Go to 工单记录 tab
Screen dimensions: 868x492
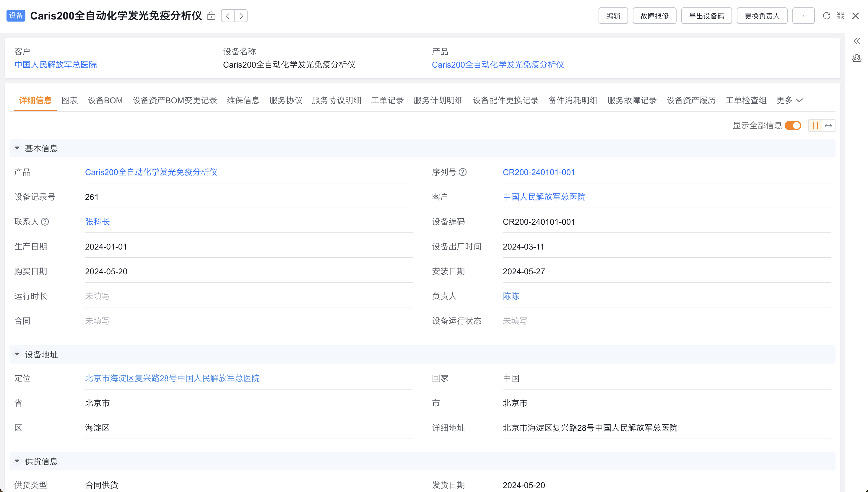point(387,100)
